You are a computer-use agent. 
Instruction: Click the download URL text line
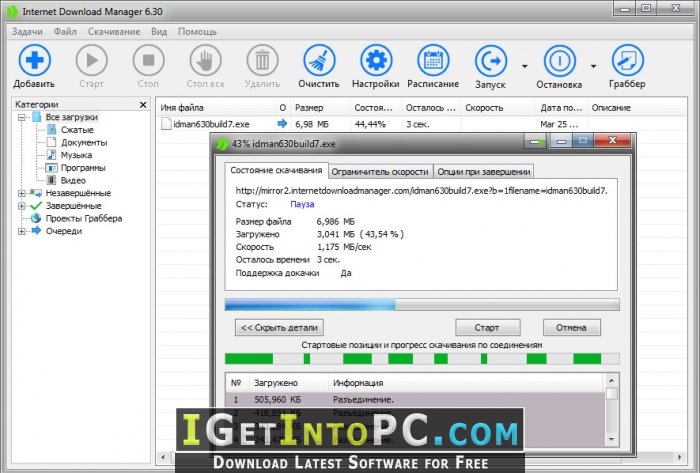point(421,191)
